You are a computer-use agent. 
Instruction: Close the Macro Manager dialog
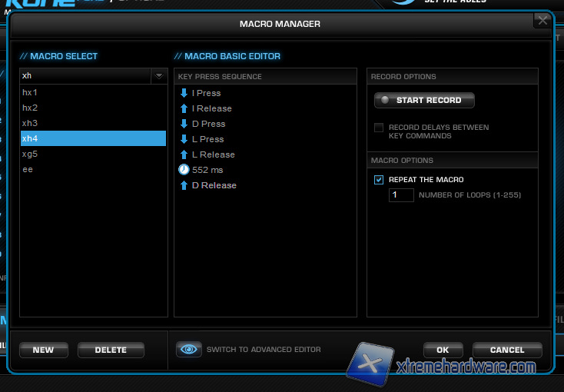click(542, 21)
